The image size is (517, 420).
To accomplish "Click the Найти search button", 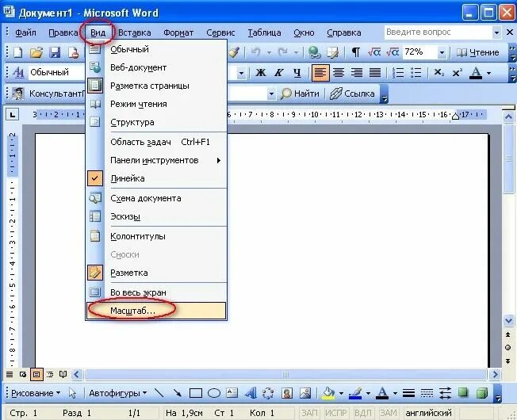I will [x=300, y=94].
